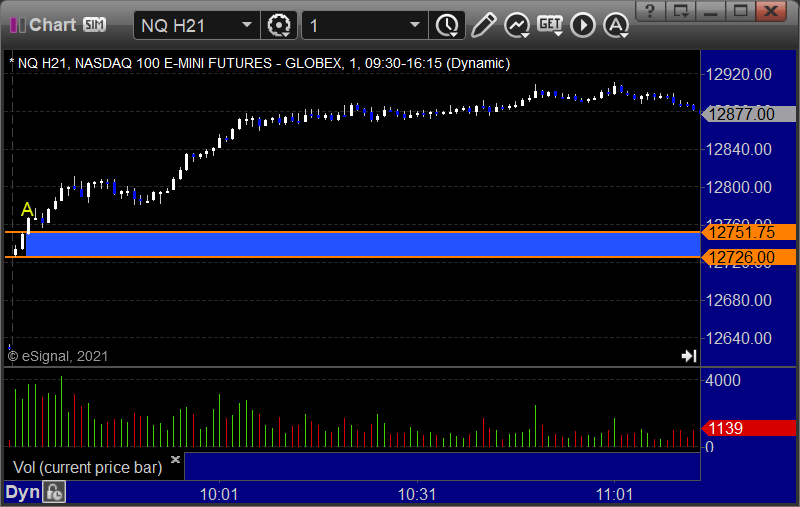Open the GET tools menu icon
The height and width of the screenshot is (507, 800).
click(550, 25)
